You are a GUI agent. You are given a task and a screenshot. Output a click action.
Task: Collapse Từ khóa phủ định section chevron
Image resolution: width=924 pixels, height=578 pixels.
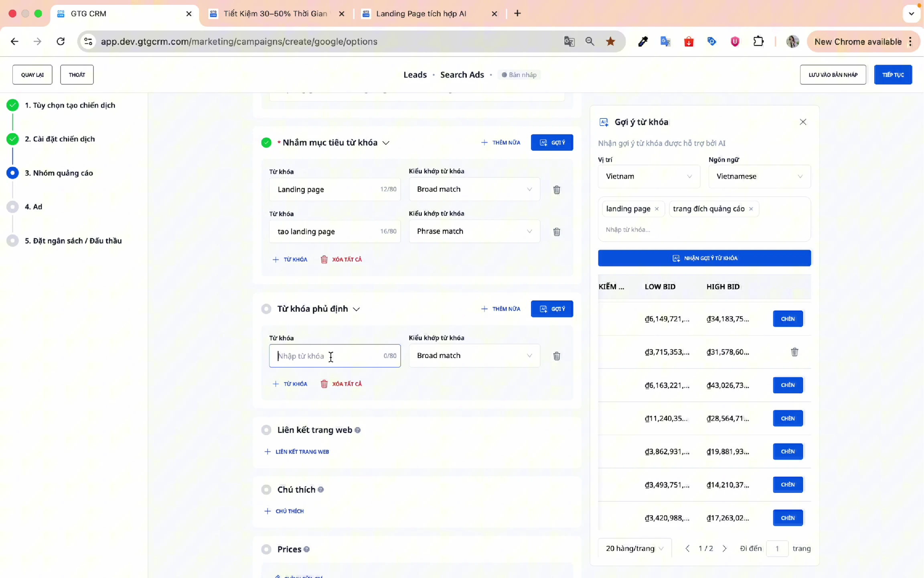click(x=357, y=309)
